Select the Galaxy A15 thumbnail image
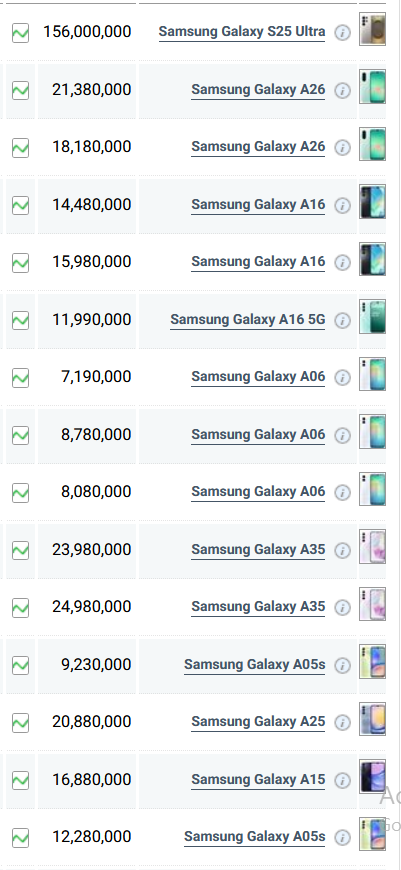 [x=372, y=776]
